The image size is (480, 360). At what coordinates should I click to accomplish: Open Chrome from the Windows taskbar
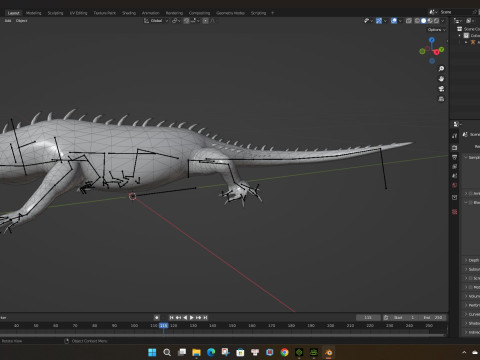coord(284,352)
